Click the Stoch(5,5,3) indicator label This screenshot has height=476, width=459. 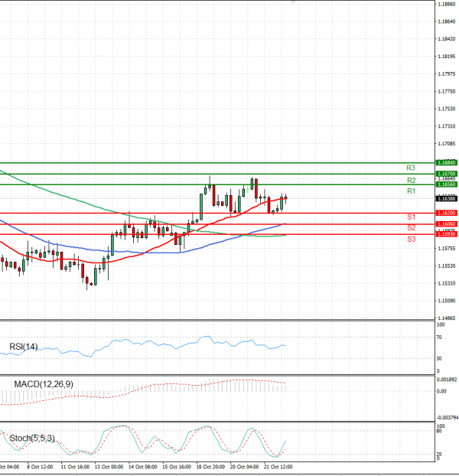32,438
